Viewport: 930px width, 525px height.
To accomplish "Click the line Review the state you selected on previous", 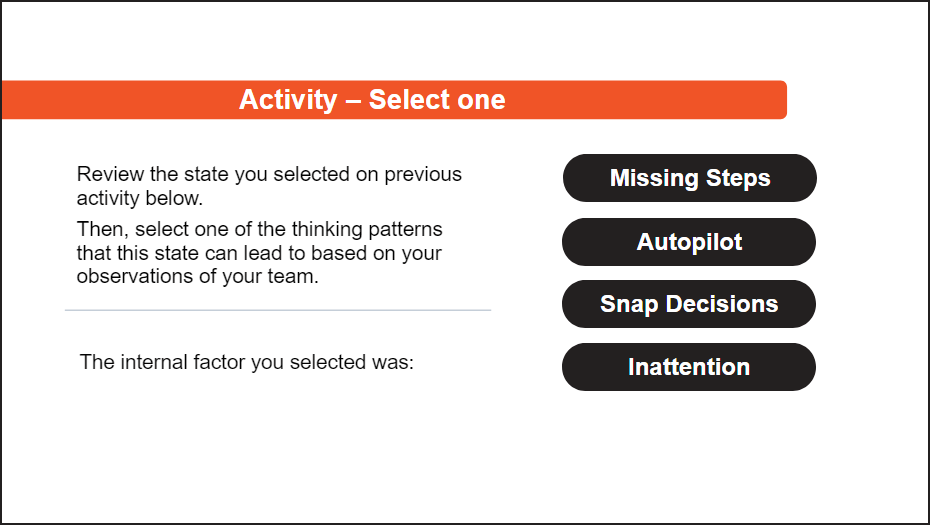I will point(269,174).
